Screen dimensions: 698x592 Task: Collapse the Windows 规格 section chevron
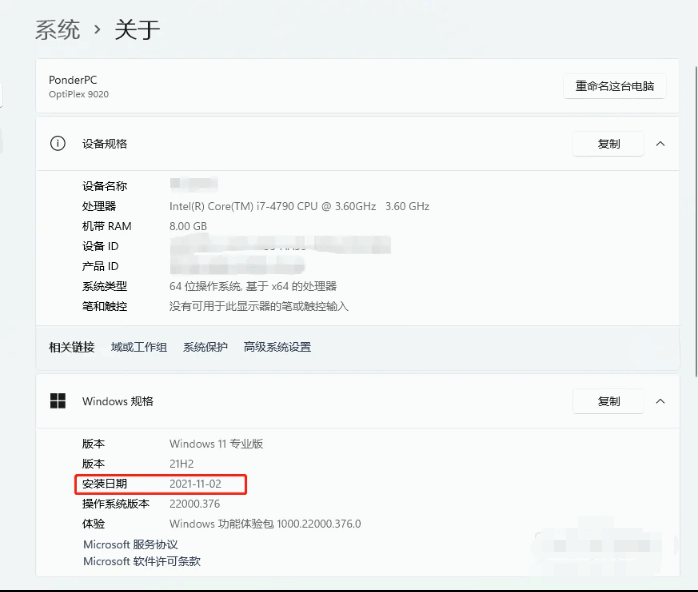point(661,401)
